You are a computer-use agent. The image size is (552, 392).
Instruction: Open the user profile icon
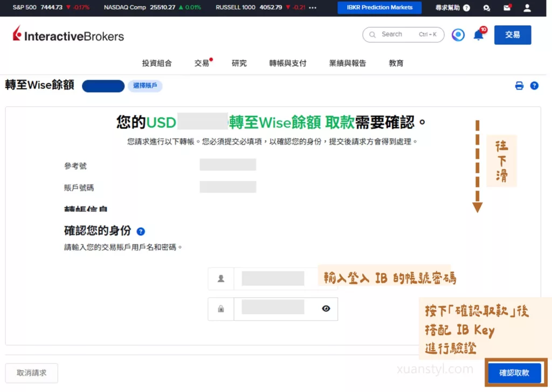point(527,8)
